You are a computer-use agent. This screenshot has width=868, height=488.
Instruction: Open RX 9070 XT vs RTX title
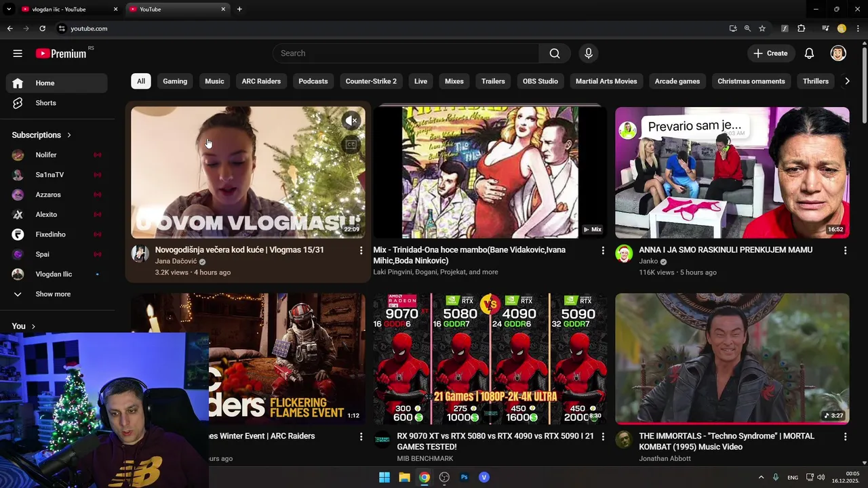pos(495,441)
